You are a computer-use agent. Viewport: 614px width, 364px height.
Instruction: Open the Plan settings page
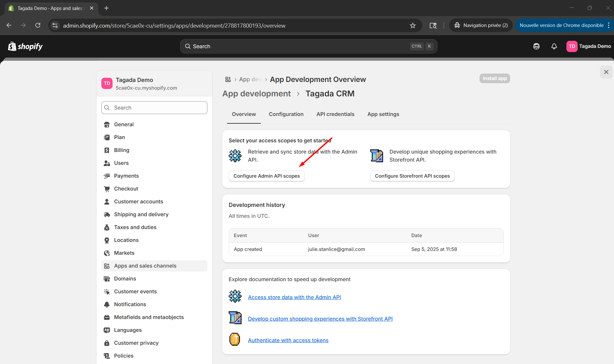(x=154, y=137)
